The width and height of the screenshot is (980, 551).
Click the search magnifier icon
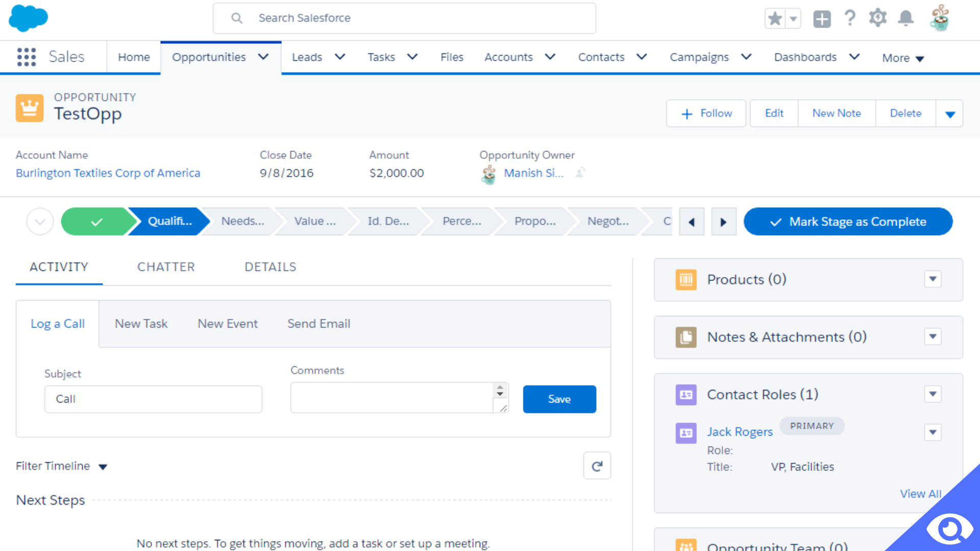click(x=237, y=18)
